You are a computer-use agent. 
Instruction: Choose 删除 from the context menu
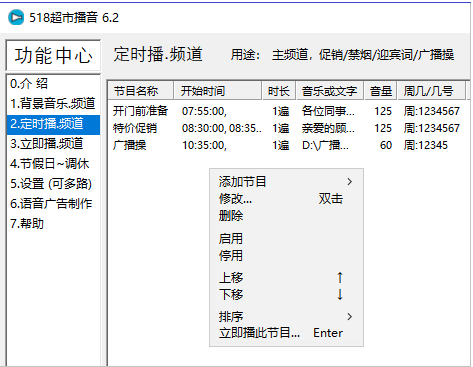[286, 216]
